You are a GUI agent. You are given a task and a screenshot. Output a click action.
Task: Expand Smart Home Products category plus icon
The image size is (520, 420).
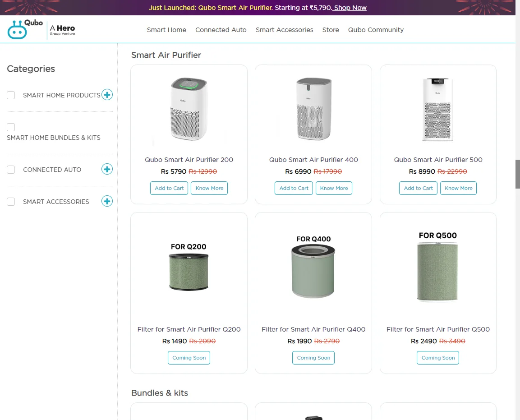coord(107,95)
